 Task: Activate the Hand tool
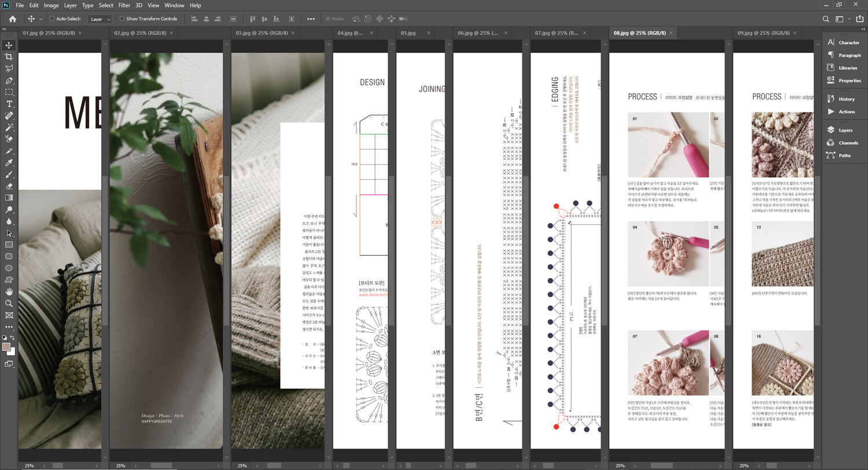coord(9,292)
